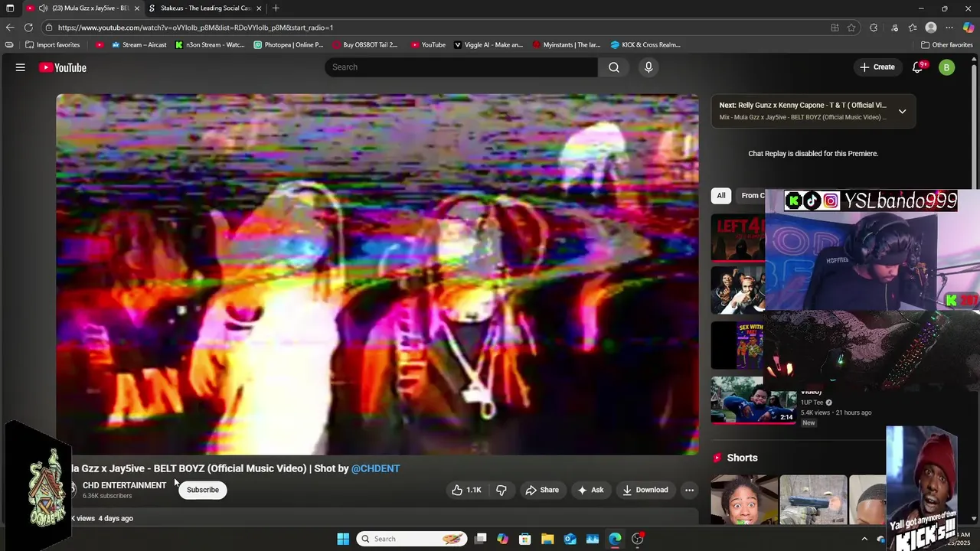Open the @CHDENT channel link in title
980x551 pixels.
(375, 468)
